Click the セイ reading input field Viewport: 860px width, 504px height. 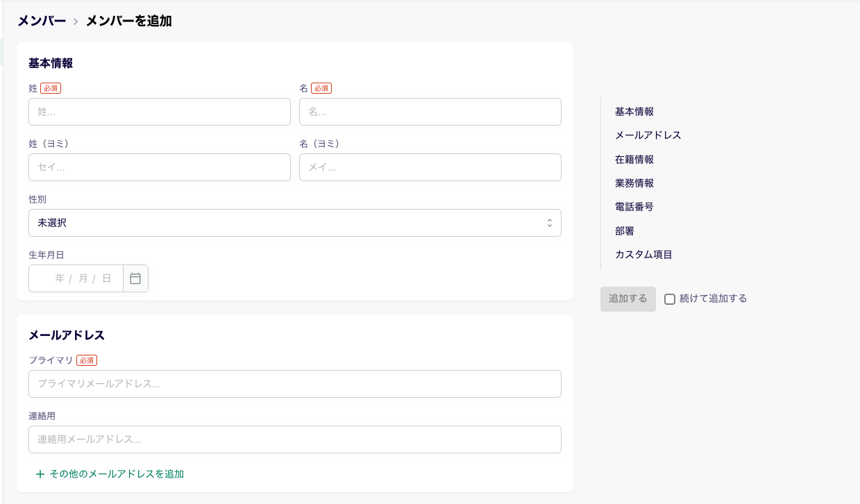click(159, 167)
